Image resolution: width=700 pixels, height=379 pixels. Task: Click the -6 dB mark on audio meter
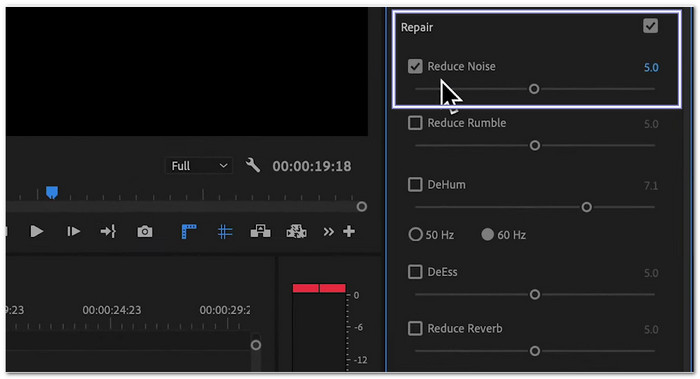click(358, 327)
